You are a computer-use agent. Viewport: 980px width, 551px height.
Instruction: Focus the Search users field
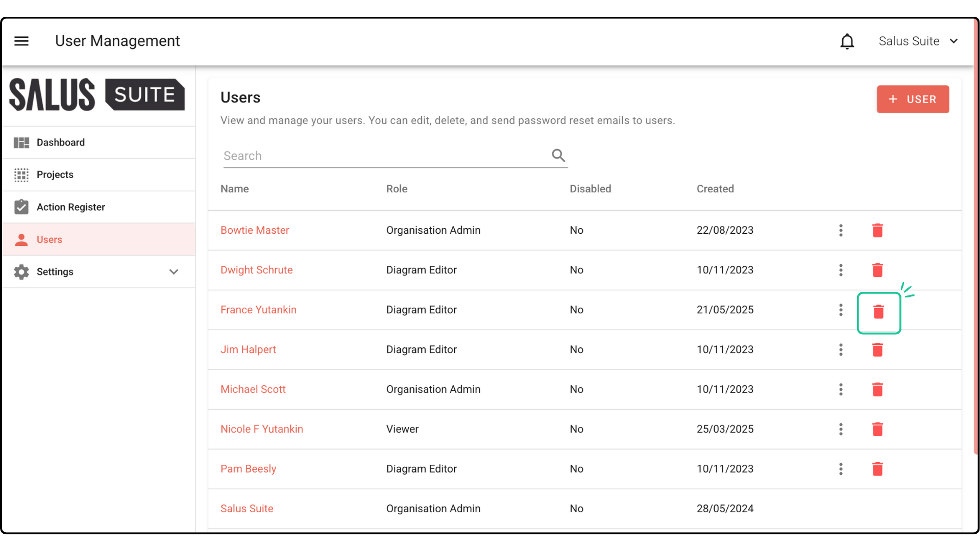point(383,156)
